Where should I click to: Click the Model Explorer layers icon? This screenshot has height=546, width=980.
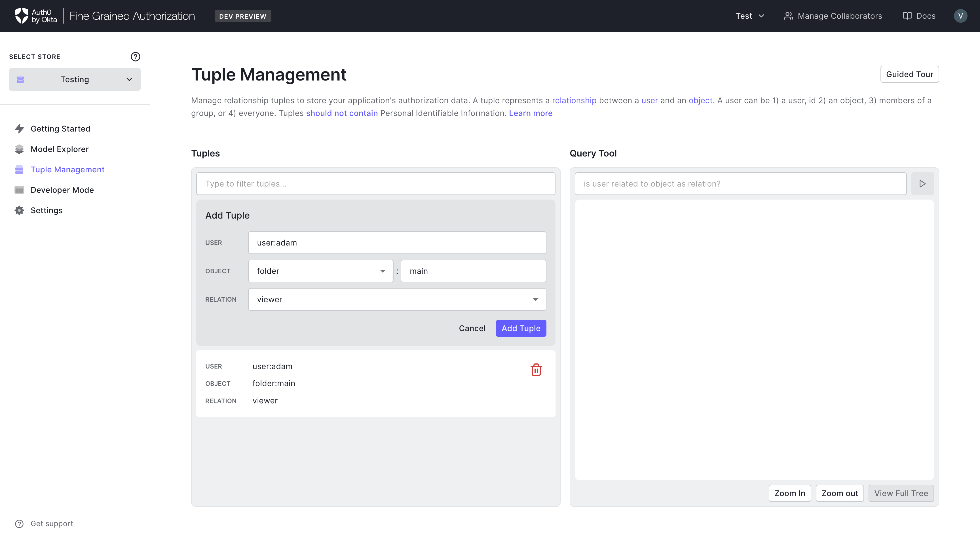pyautogui.click(x=19, y=149)
